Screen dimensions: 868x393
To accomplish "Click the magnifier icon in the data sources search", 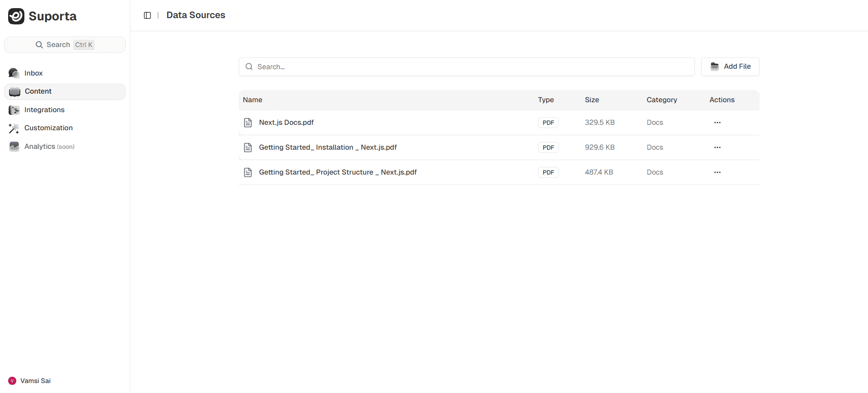I will (x=249, y=67).
